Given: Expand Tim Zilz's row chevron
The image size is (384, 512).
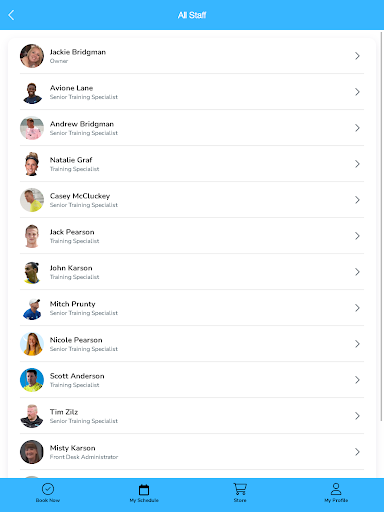Looking at the screenshot, I should pos(357,416).
